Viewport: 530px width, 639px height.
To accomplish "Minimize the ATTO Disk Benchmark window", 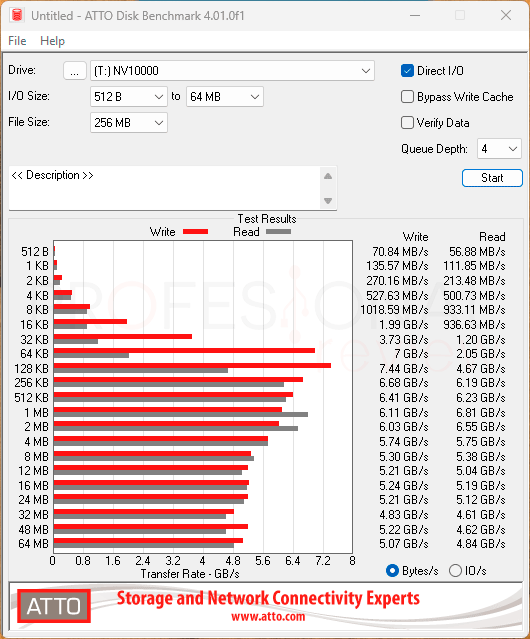I will pos(415,15).
